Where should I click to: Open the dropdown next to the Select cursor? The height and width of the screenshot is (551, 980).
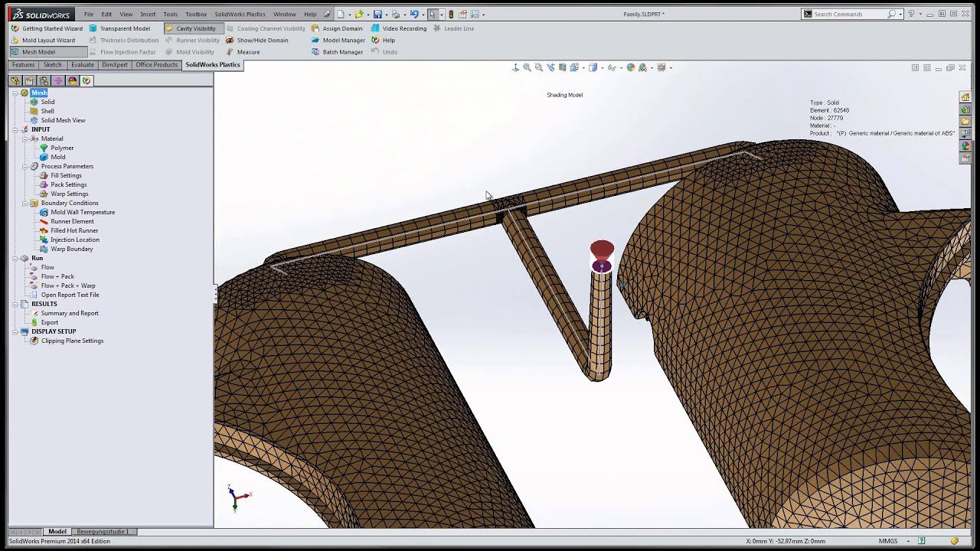(x=440, y=14)
